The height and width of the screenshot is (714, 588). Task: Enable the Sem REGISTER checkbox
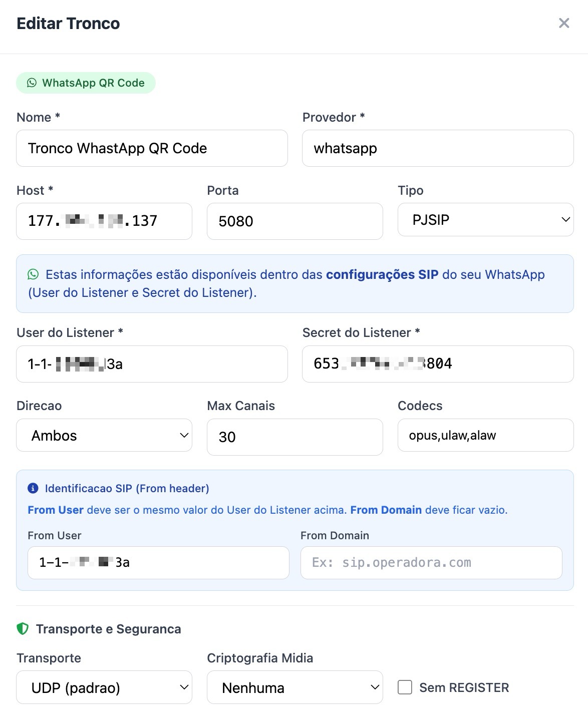point(405,687)
